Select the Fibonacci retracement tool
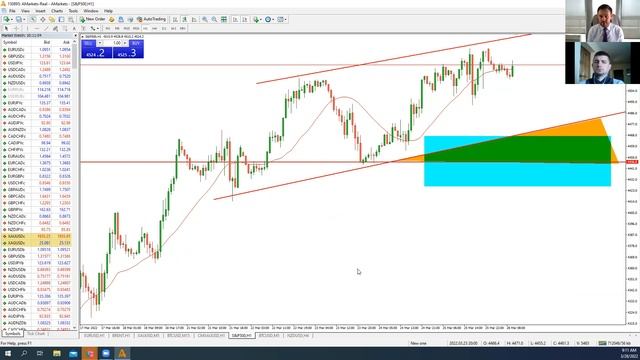Screen dimensions: 640x360 tap(64, 29)
